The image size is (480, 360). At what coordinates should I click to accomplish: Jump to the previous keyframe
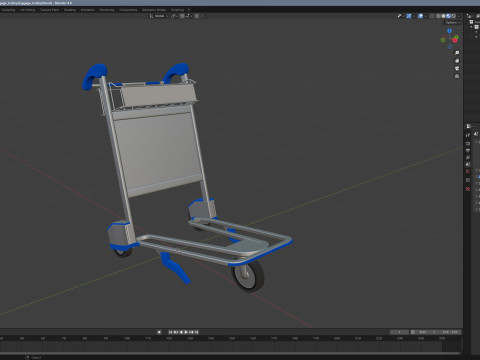176,332
